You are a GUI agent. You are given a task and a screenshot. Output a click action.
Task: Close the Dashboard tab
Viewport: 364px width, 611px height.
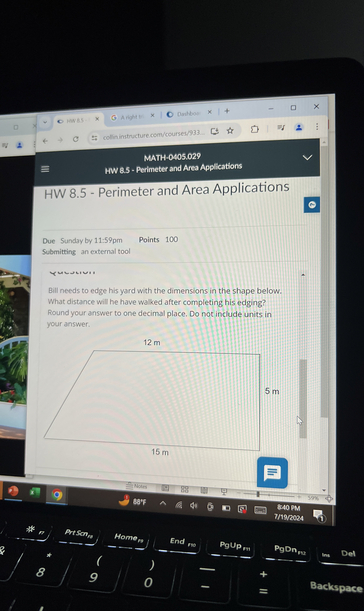[x=209, y=112]
